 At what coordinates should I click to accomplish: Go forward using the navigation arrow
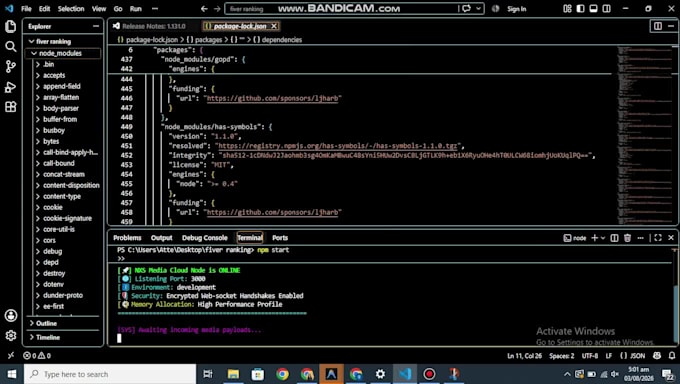point(217,9)
